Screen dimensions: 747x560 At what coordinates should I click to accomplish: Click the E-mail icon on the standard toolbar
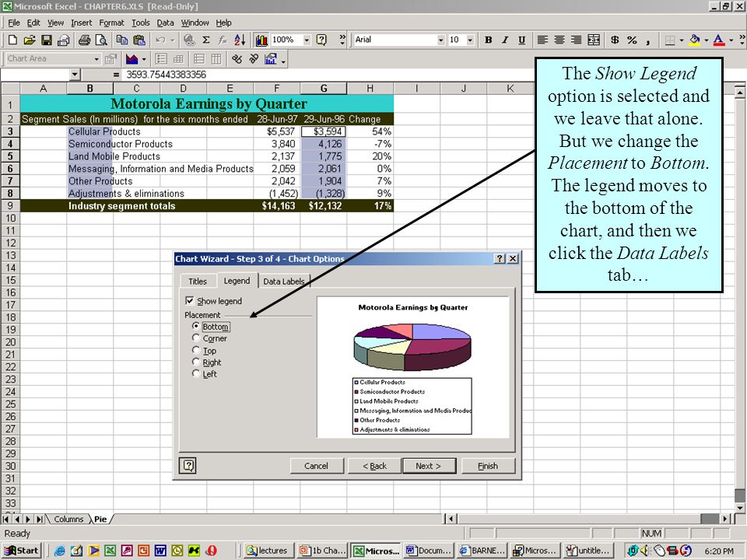(x=63, y=40)
